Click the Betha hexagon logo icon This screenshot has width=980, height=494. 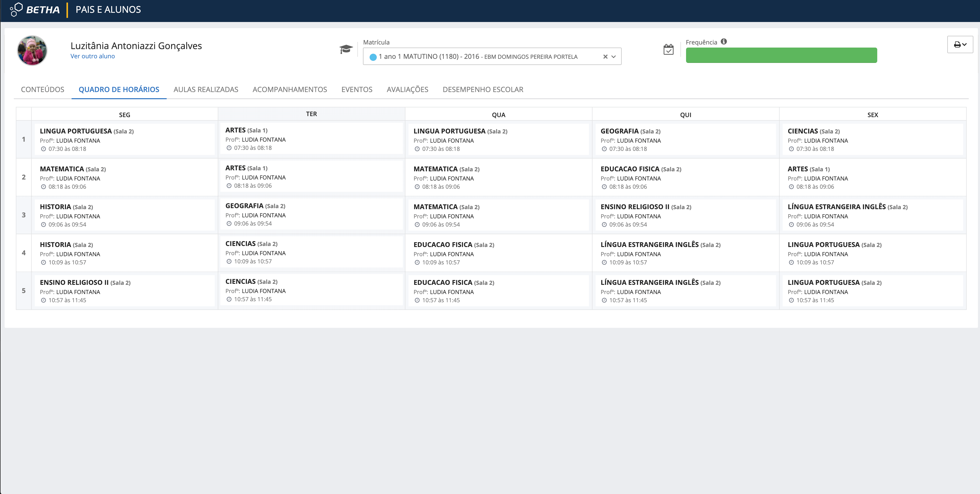[16, 9]
